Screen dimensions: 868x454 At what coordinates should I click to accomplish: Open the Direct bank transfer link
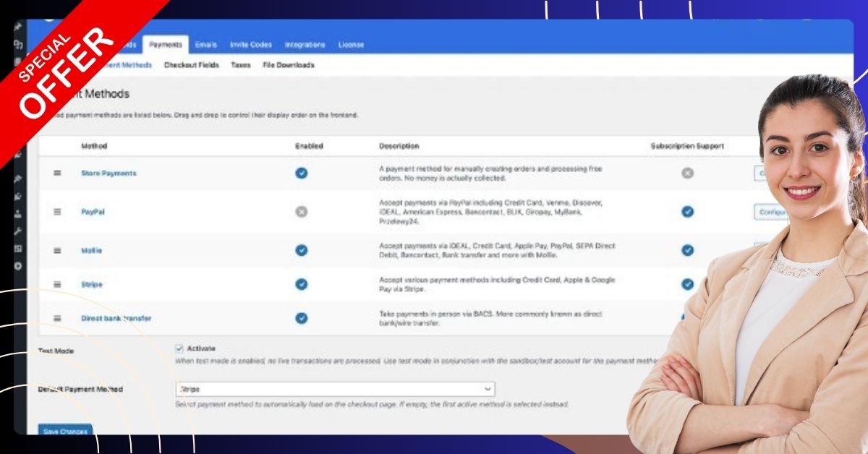coord(116,318)
